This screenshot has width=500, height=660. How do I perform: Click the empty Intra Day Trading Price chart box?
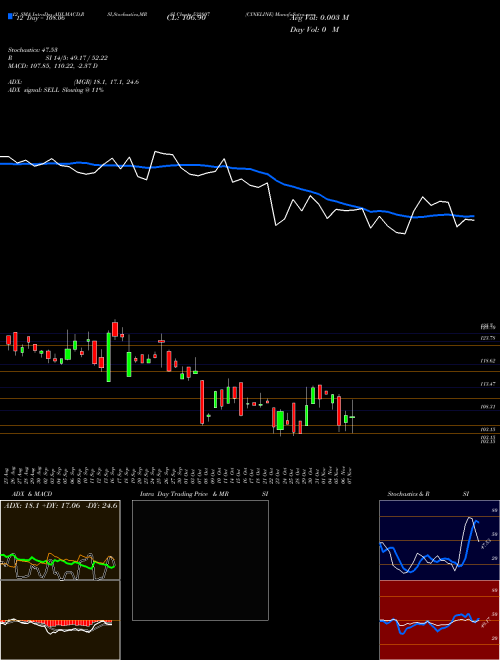(200, 560)
